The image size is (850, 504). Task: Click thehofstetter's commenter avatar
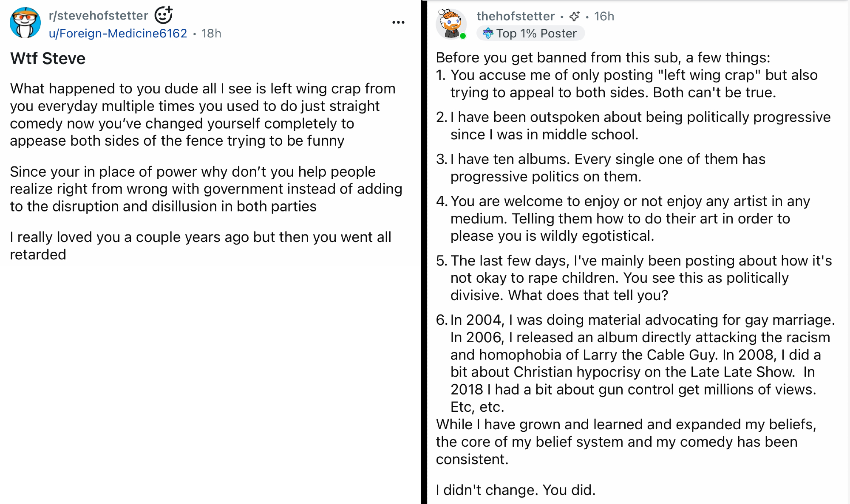450,24
